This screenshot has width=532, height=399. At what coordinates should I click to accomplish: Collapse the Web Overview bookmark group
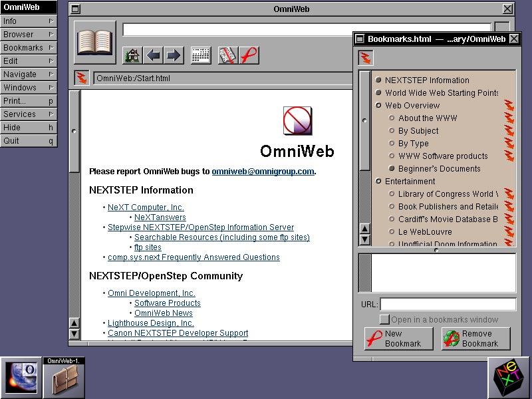(378, 105)
